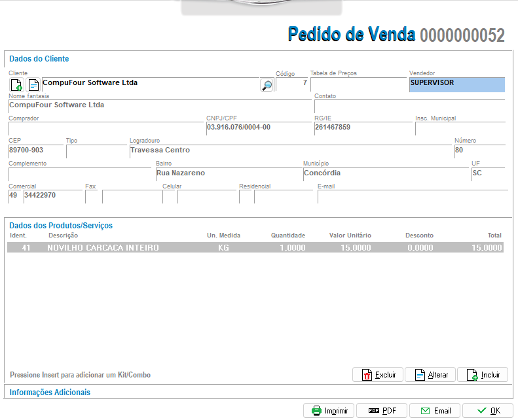518x420 pixels.
Task: Select the CNPJ/CPF field
Action: 257,128
